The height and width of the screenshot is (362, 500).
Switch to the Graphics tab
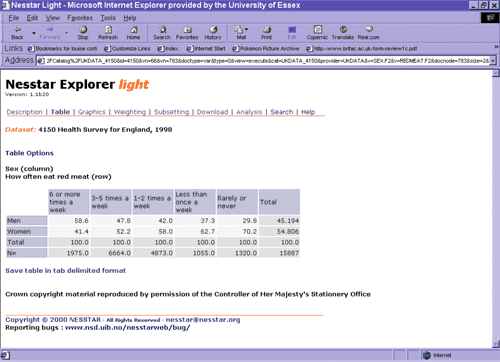tap(92, 112)
